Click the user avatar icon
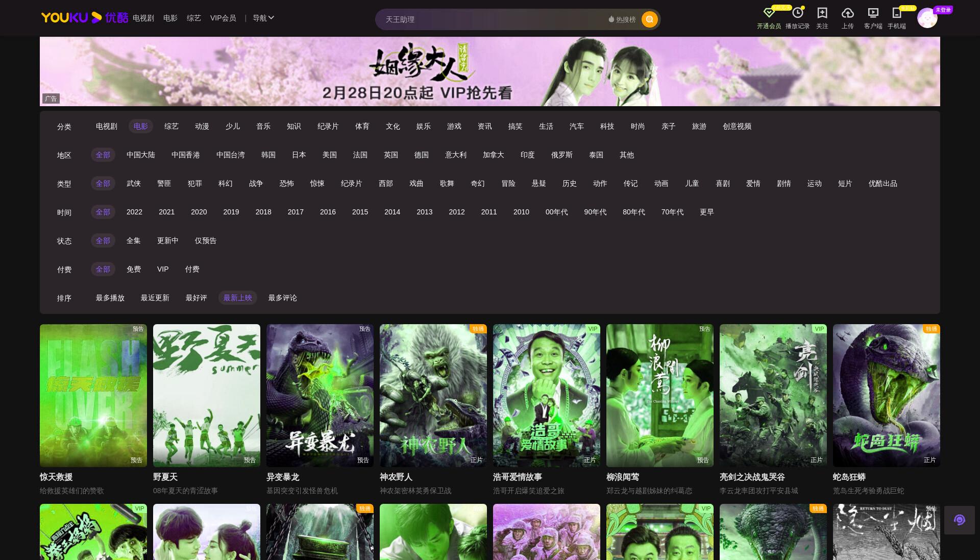 [927, 18]
